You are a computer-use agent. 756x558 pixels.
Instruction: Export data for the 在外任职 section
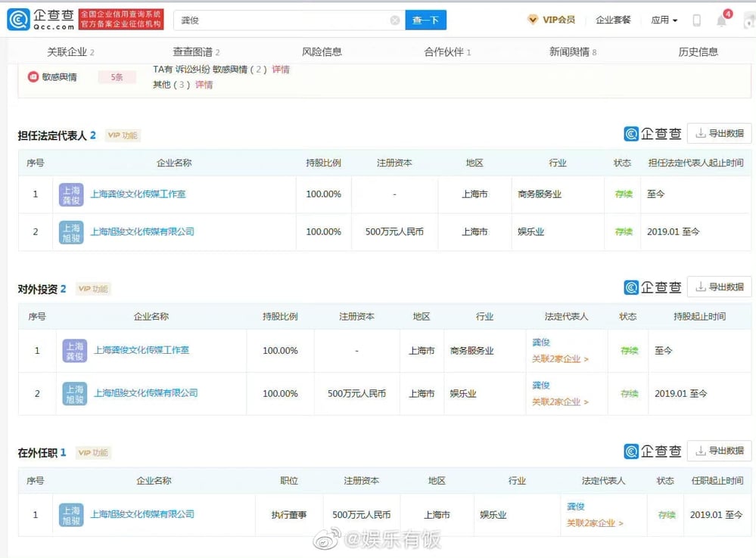coord(720,451)
